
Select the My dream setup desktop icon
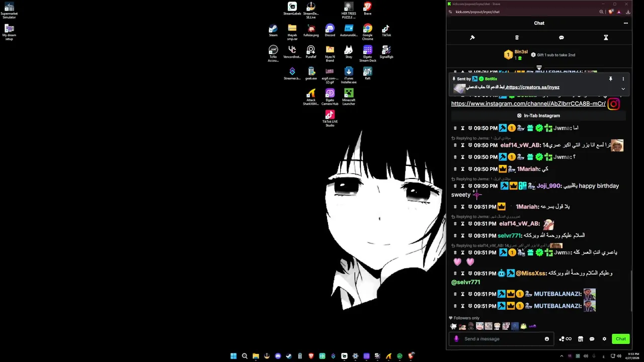(9, 32)
